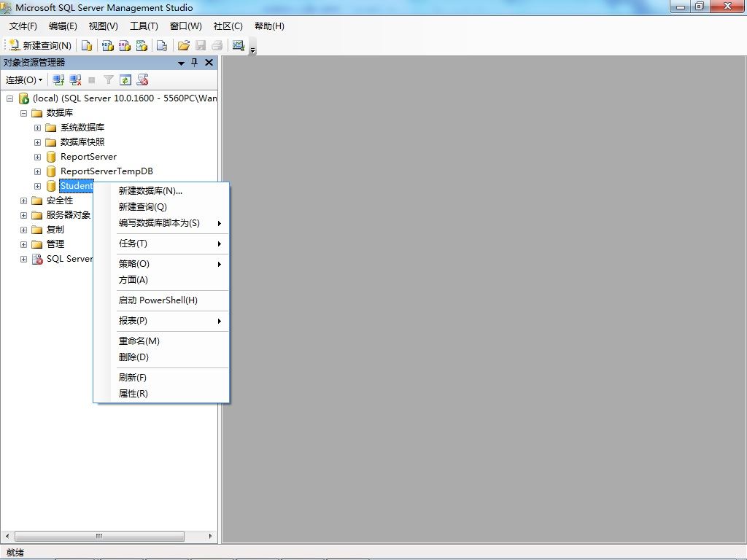Image resolution: width=747 pixels, height=560 pixels.
Task: Click the ReportServer database cylinder icon
Action: pyautogui.click(x=51, y=157)
